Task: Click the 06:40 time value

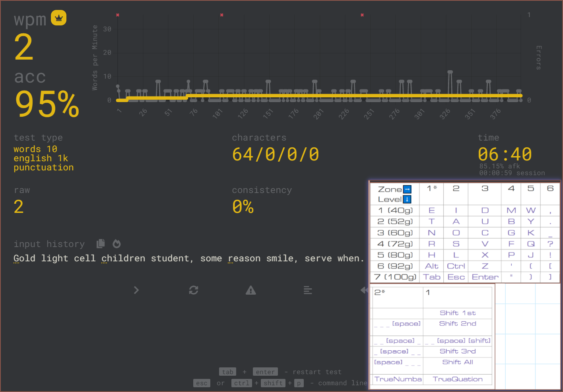Action: click(x=505, y=154)
